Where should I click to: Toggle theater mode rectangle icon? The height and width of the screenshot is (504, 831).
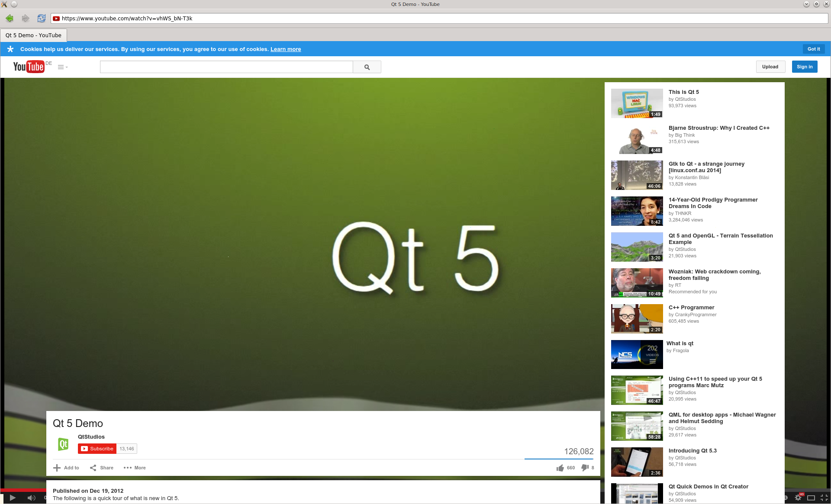tap(811, 498)
